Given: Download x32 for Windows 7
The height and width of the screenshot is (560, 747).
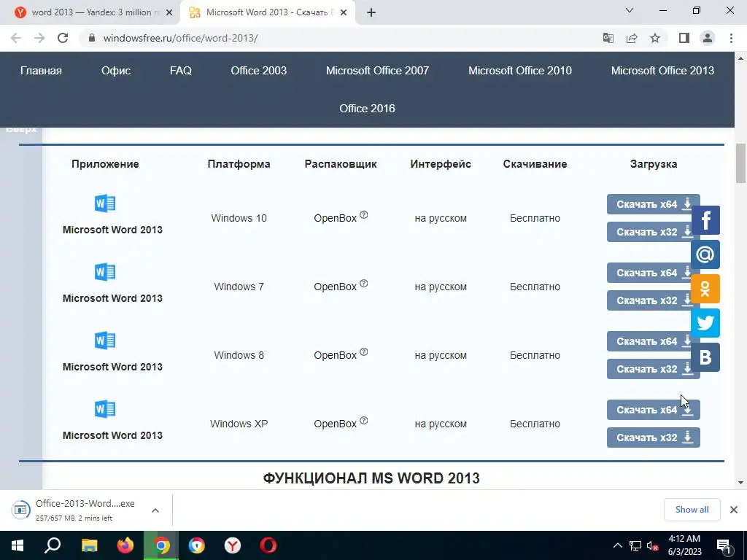Looking at the screenshot, I should click(x=649, y=300).
